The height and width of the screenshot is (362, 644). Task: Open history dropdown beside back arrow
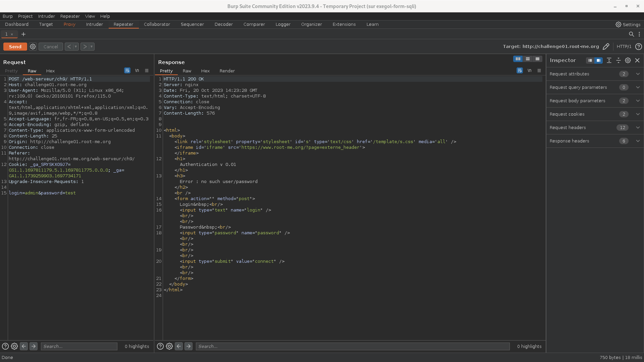(76, 47)
